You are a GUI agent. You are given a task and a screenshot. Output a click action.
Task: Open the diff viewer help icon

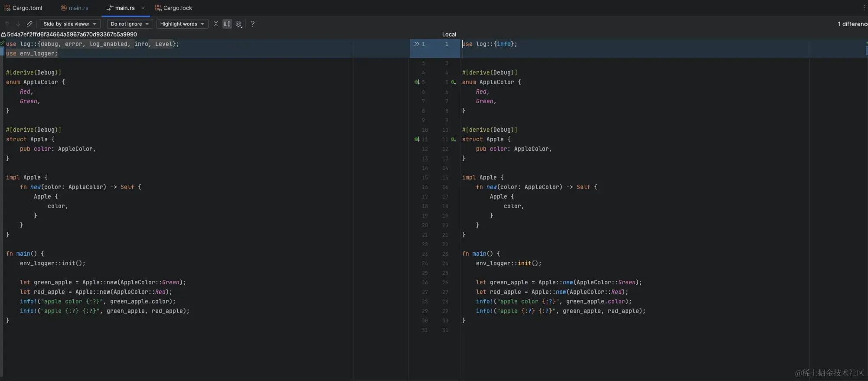click(253, 24)
